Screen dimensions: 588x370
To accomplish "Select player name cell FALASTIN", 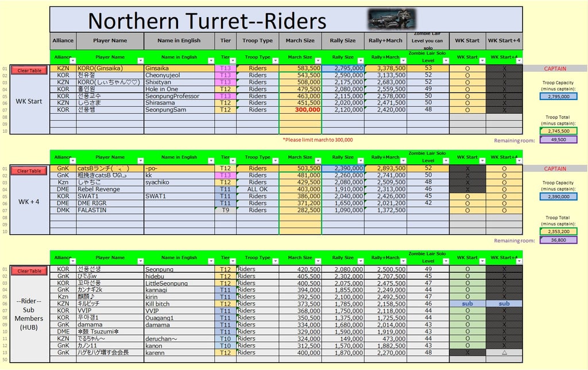I will (110, 210).
